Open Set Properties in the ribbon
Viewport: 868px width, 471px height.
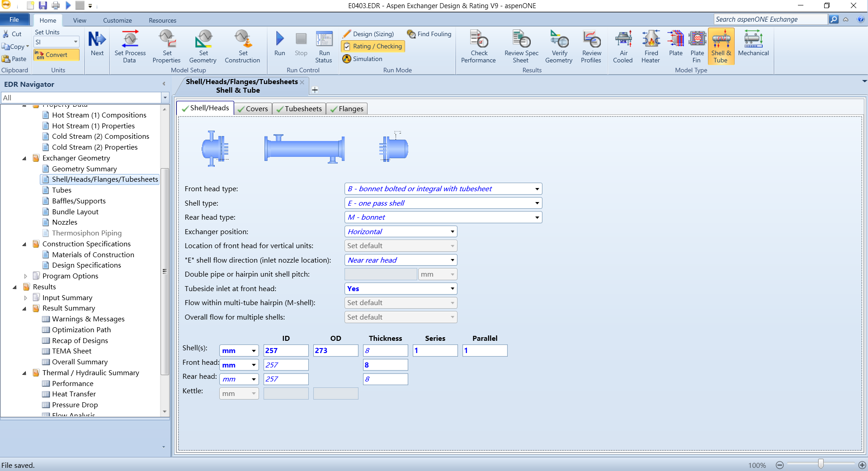167,47
